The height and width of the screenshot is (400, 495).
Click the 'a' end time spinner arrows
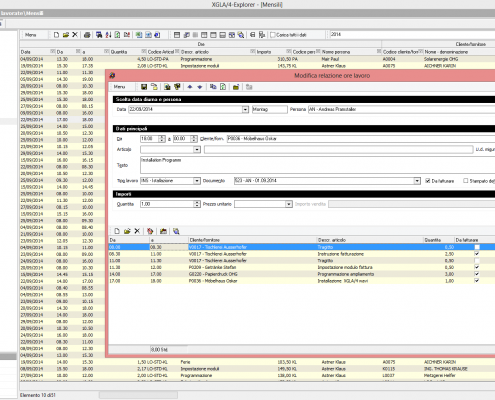(194, 139)
